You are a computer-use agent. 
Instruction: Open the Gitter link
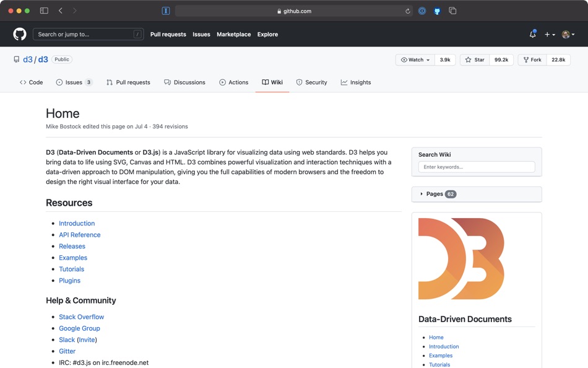[67, 351]
